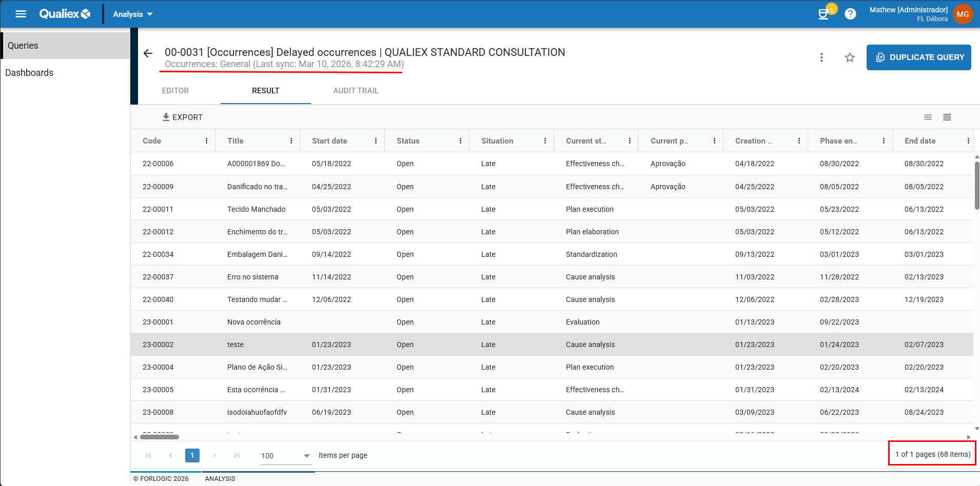Mark query as favorite with star

click(x=850, y=57)
